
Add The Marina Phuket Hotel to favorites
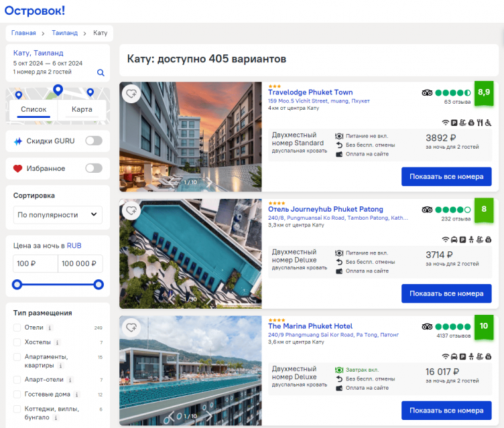tap(131, 328)
